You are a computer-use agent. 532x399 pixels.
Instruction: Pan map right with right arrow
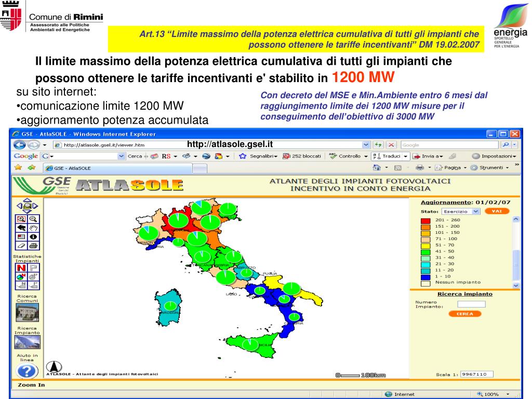pos(35,206)
